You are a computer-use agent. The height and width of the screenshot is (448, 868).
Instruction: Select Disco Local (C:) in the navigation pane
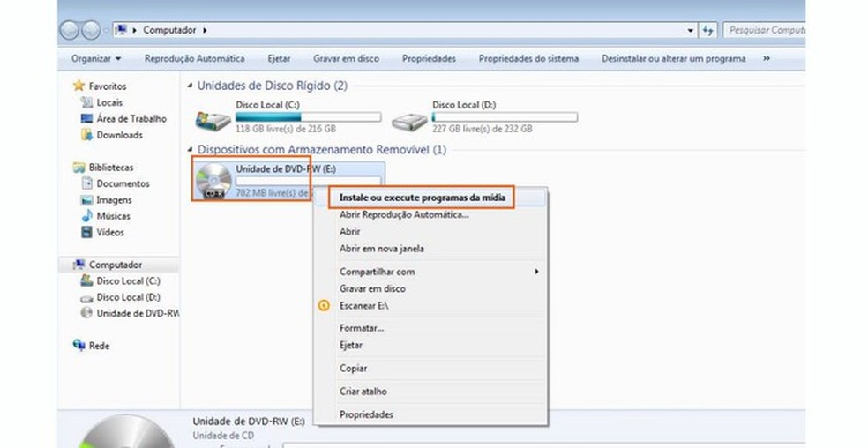[x=128, y=280]
